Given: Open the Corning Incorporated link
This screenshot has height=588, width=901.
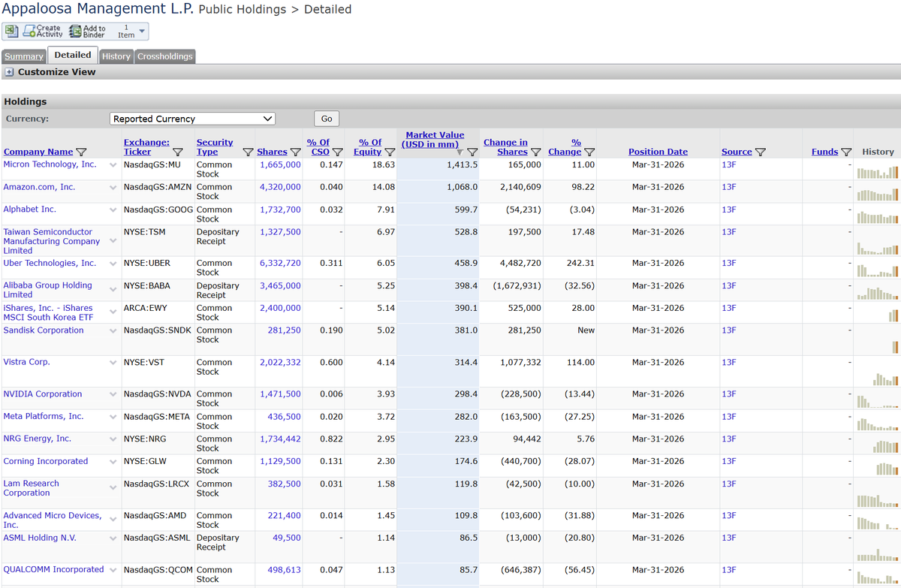Looking at the screenshot, I should pos(46,461).
